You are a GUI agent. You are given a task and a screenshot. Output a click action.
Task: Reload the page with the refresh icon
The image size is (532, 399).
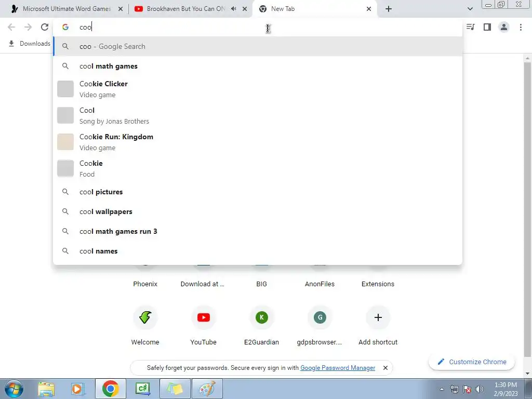click(45, 27)
